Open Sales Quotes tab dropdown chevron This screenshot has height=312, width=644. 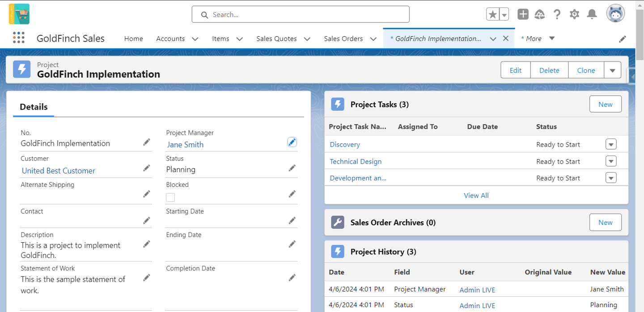click(x=307, y=39)
